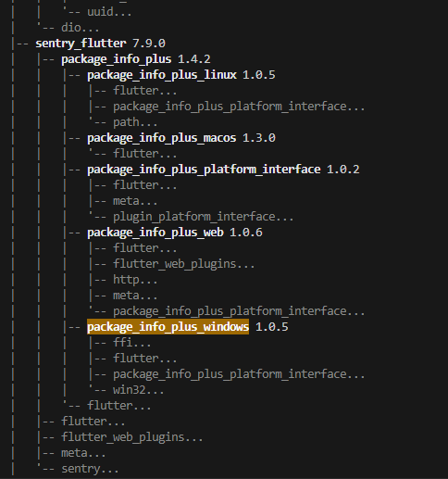Screen dimensions: 448x479
Task: Select the sentry_flutter package name
Action: (81, 44)
